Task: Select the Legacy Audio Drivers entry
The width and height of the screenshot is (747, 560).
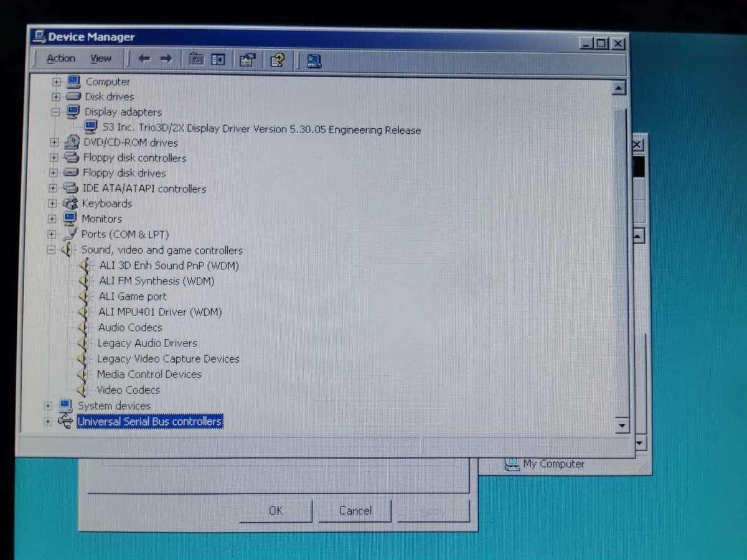Action: (x=147, y=343)
